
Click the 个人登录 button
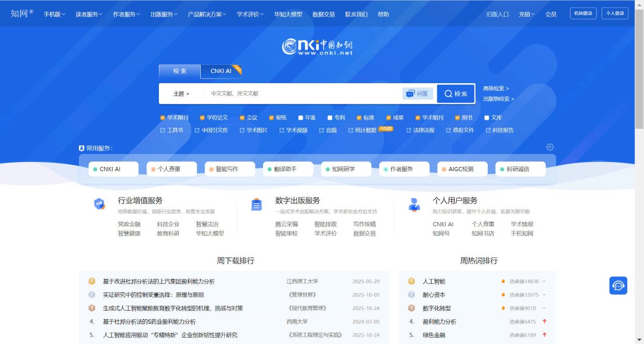(x=615, y=13)
